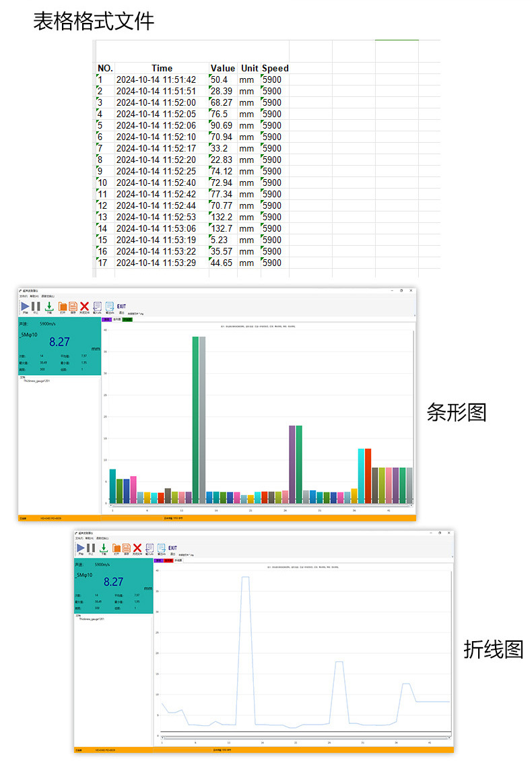Select 条形图 tab in bar chart window
Screen dimensions: 532x761
117,319
